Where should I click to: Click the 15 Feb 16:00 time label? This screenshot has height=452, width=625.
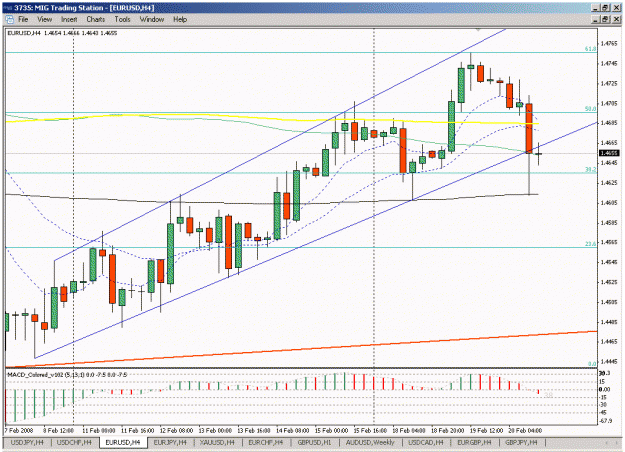(370, 430)
